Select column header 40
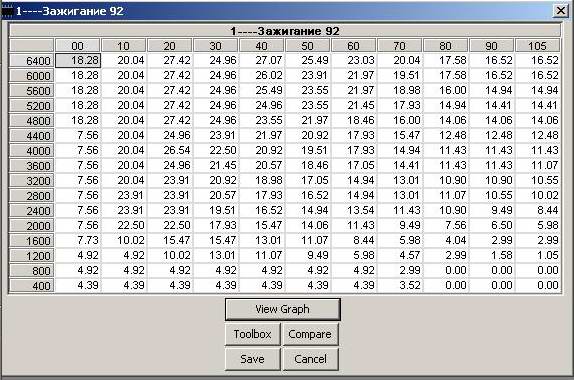The height and width of the screenshot is (380, 574). coord(261,46)
